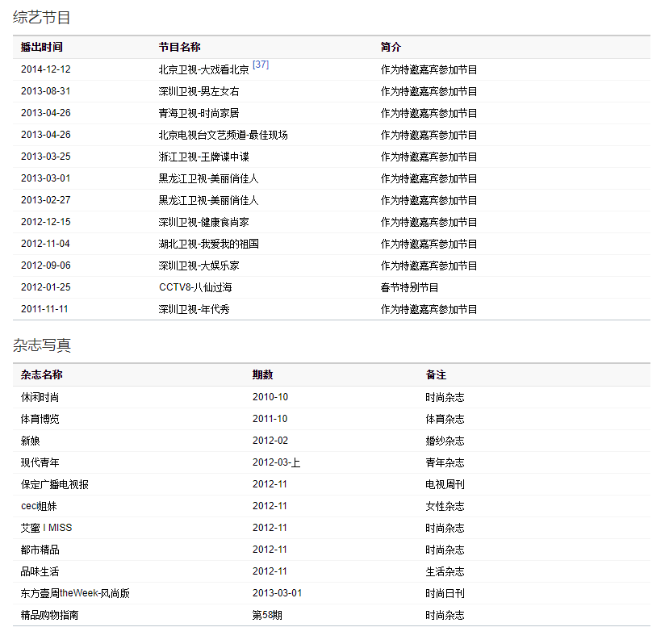Screen dimensions: 669x644
Task: Click the 综艺节目 section heading
Action: pyautogui.click(x=42, y=17)
